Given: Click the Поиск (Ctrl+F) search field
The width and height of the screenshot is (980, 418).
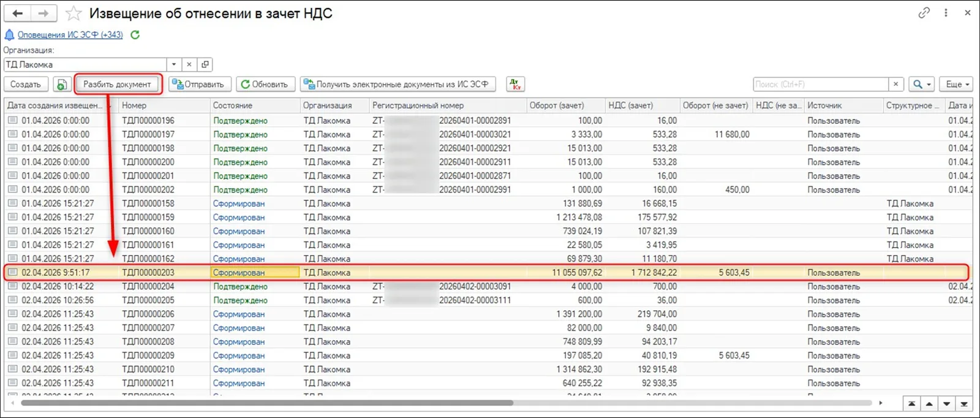Looking at the screenshot, I should click(821, 85).
